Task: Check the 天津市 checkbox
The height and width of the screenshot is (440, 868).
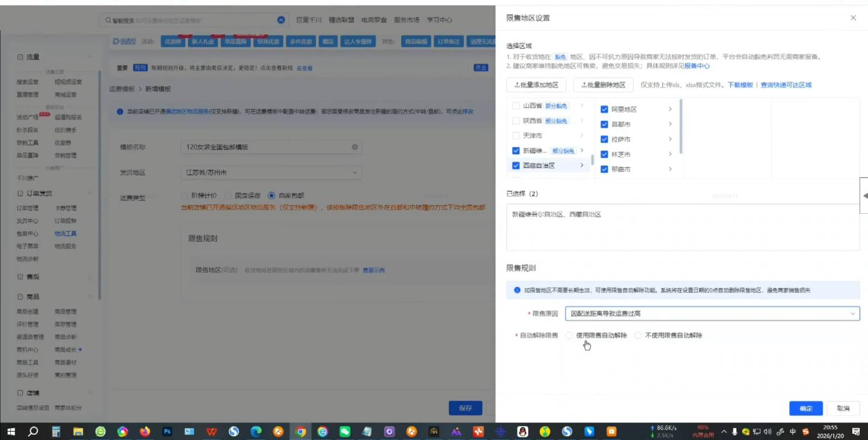Action: [516, 135]
